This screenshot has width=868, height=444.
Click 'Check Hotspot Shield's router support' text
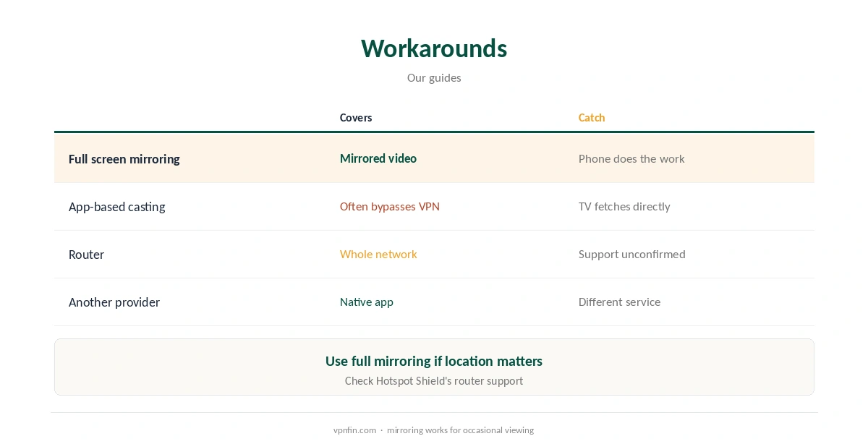click(434, 381)
